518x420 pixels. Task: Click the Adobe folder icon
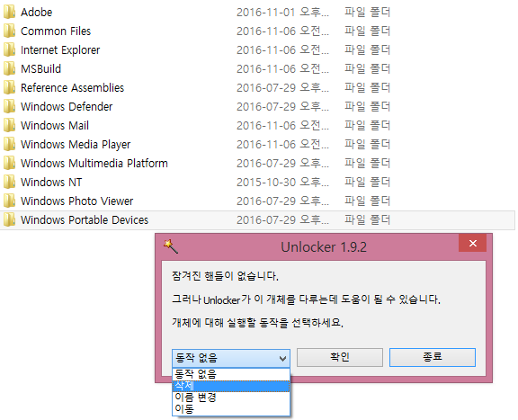pyautogui.click(x=9, y=13)
